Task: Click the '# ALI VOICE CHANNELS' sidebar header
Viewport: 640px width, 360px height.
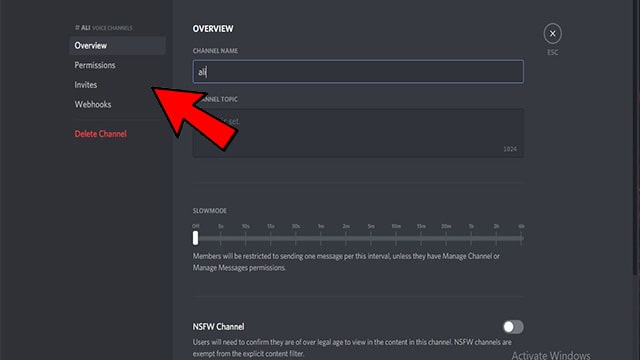Action: coord(103,28)
